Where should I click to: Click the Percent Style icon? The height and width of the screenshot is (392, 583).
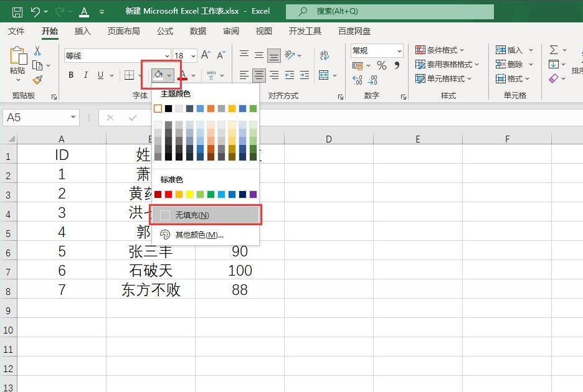pos(381,65)
